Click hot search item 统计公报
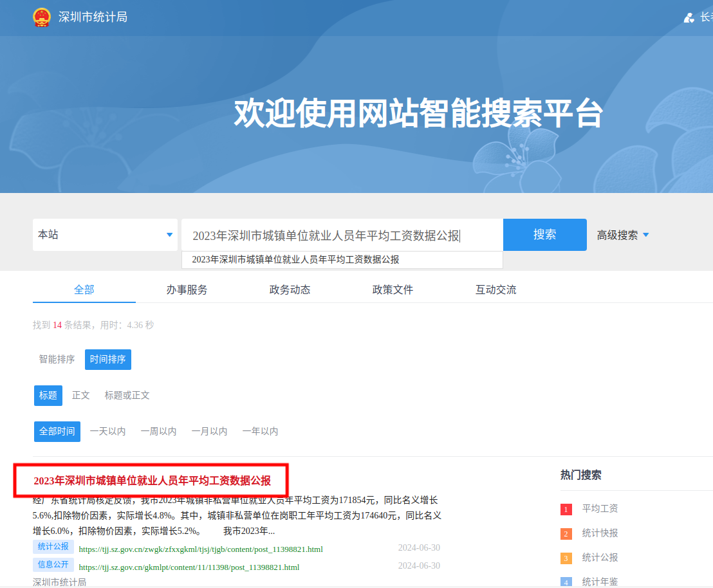 click(600, 558)
